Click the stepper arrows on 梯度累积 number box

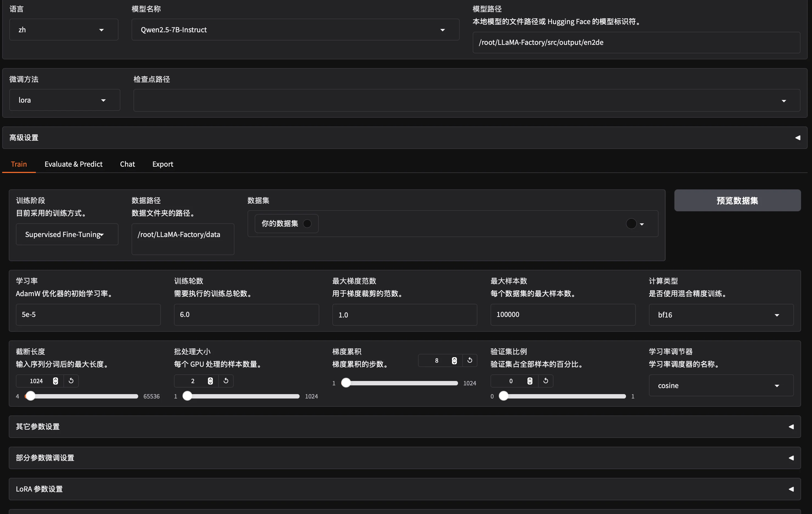pyautogui.click(x=454, y=360)
